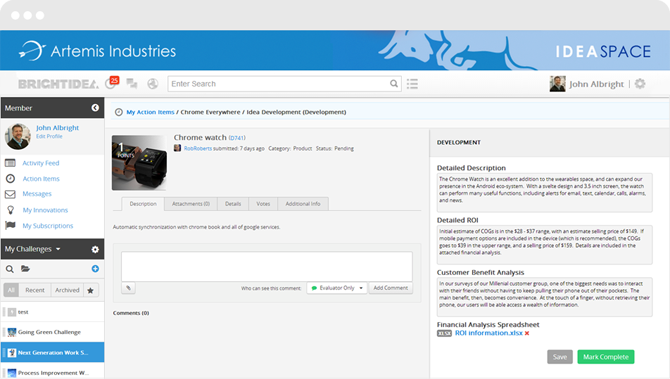The height and width of the screenshot is (379, 670).
Task: Click the Messages envelope icon
Action: pyautogui.click(x=10, y=194)
